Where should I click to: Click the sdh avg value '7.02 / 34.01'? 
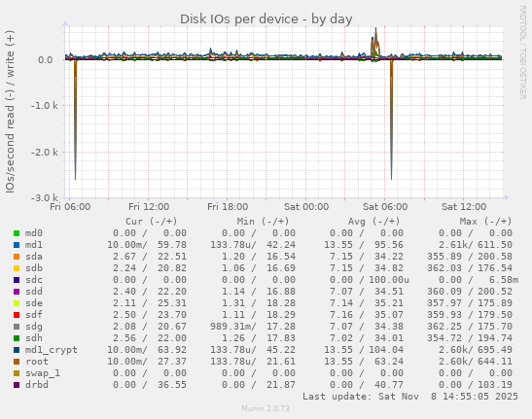[x=367, y=338]
